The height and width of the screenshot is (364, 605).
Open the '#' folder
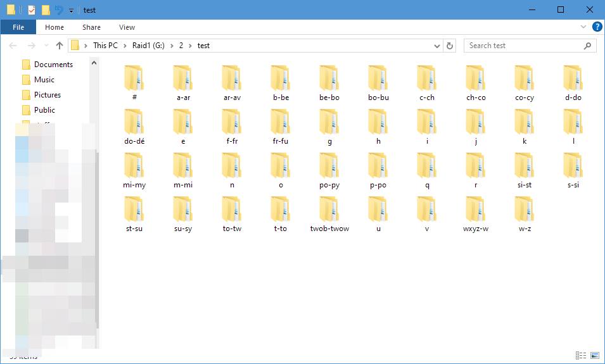(134, 83)
